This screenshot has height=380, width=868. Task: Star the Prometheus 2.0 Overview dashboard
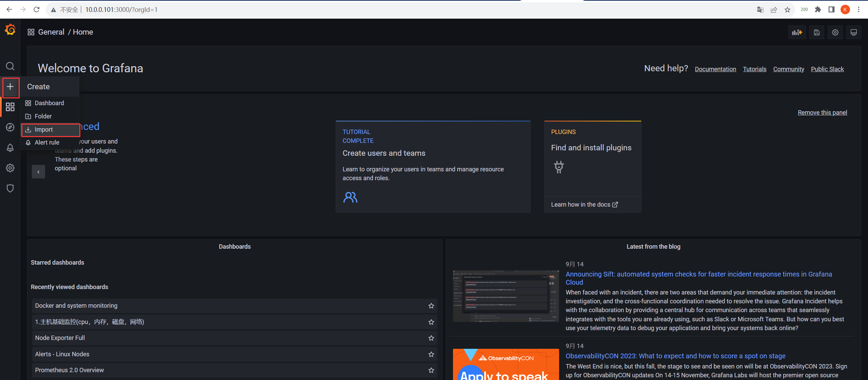click(431, 370)
